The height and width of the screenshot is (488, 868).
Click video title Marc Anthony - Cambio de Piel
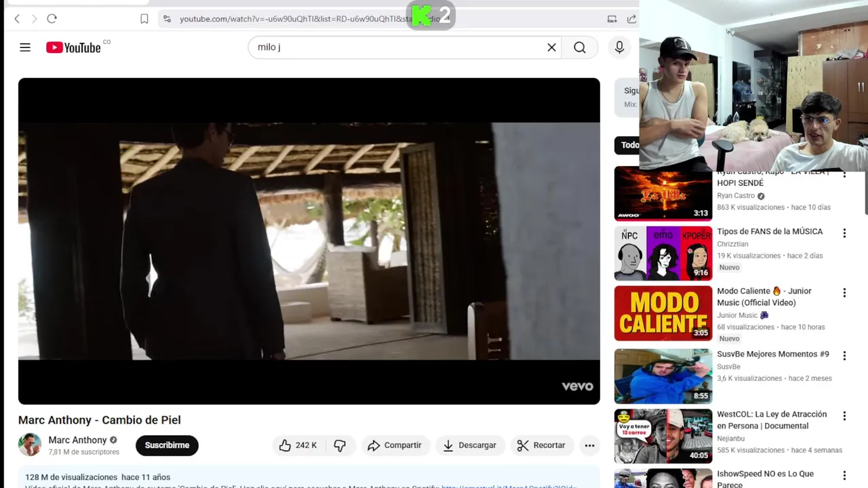100,420
